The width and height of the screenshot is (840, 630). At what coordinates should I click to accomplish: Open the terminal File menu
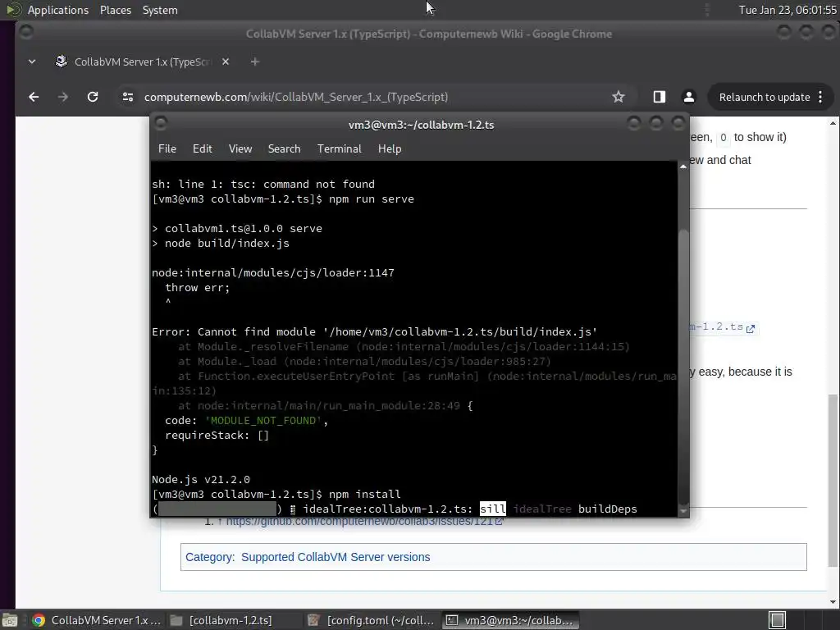[x=167, y=149]
